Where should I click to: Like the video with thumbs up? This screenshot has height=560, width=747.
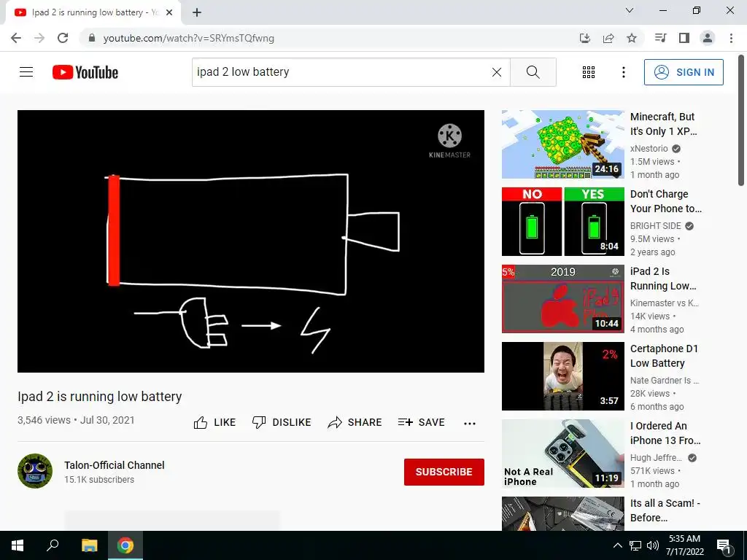[214, 422]
